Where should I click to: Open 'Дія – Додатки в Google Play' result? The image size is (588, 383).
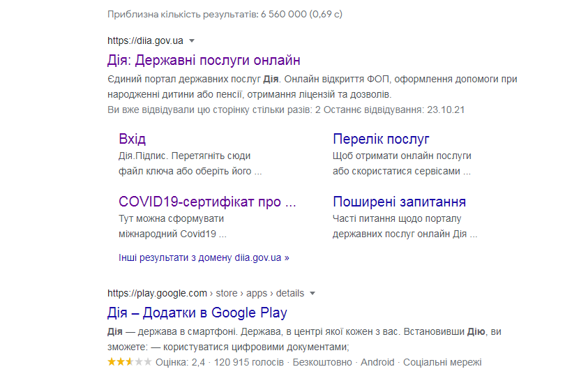[197, 313]
